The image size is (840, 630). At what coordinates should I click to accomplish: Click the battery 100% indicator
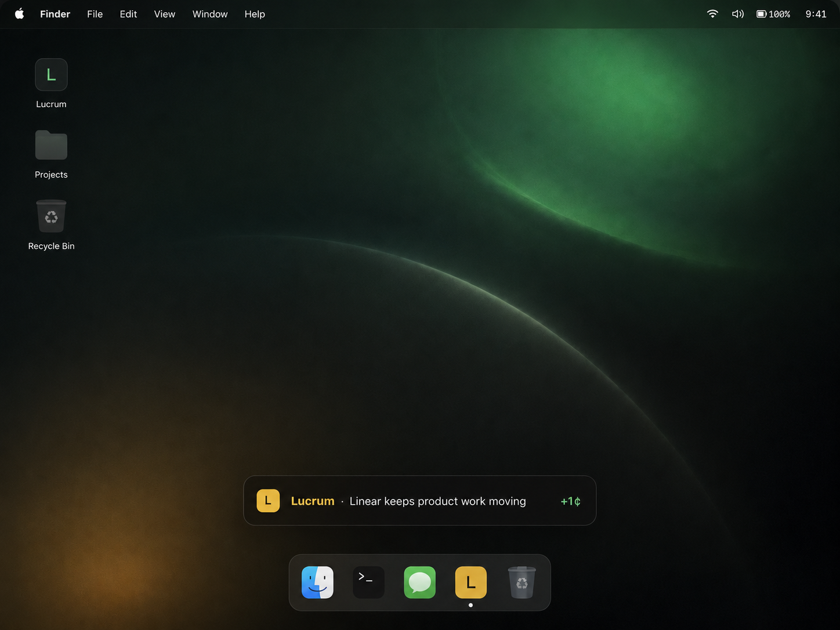[x=773, y=14]
